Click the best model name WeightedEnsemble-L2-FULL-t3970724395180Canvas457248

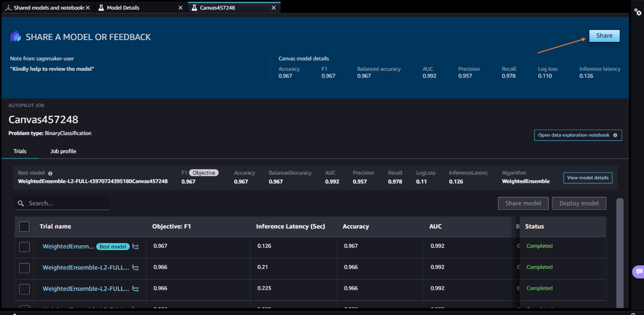93,182
